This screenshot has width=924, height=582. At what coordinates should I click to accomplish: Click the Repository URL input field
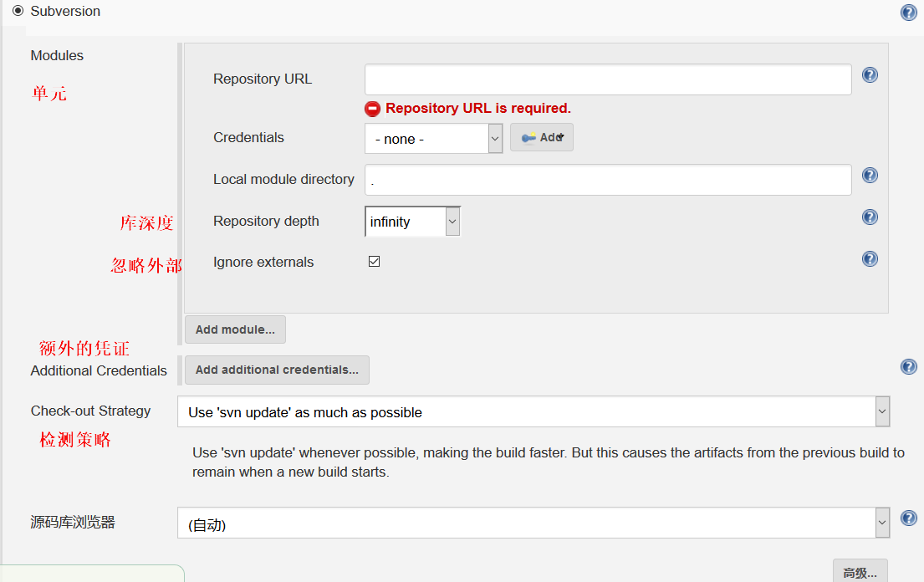[x=608, y=79]
